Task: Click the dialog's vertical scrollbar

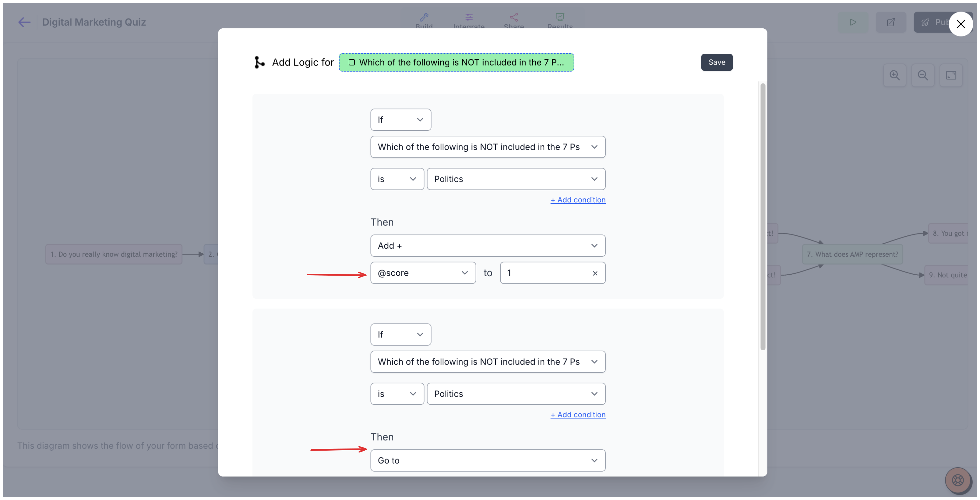Action: coord(762,217)
